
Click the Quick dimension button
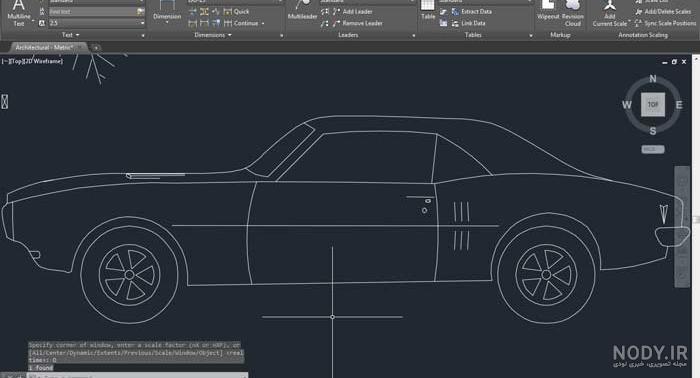click(236, 12)
